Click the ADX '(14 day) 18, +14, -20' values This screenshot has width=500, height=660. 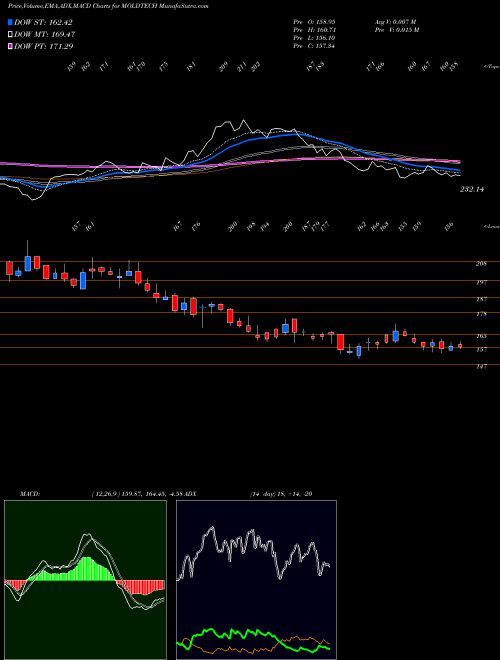281,494
